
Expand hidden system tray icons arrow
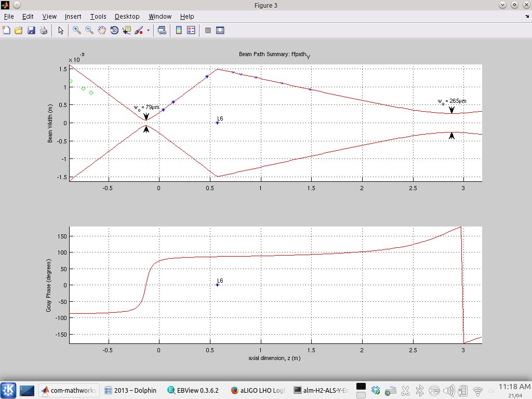(x=491, y=391)
